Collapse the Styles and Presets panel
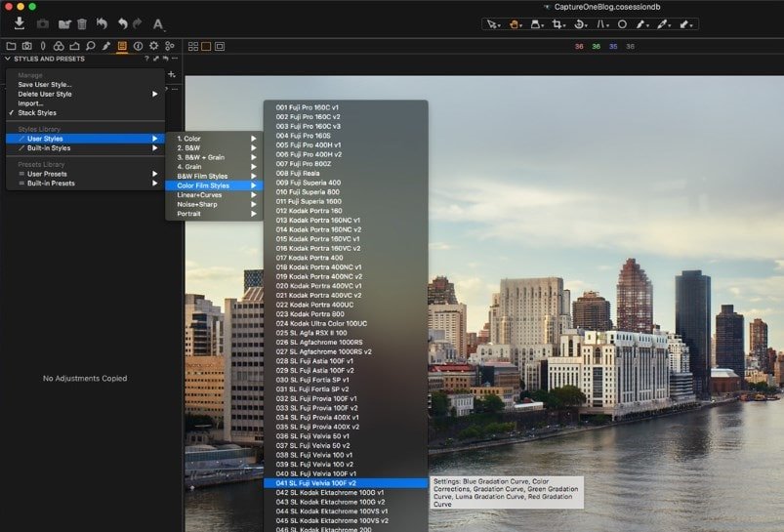Viewport: 784px width, 532px height. pos(8,59)
